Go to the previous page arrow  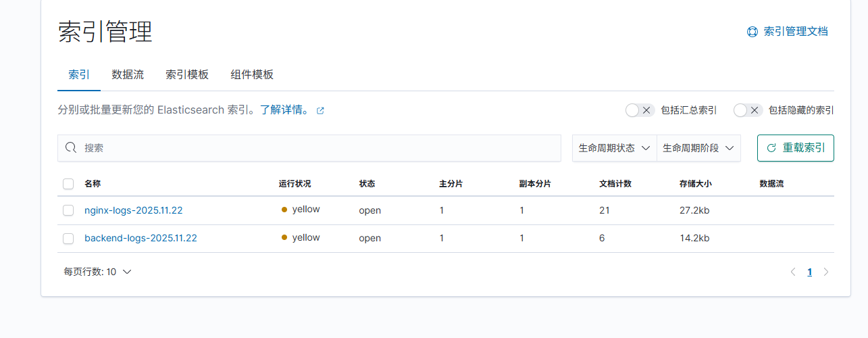pyautogui.click(x=793, y=272)
